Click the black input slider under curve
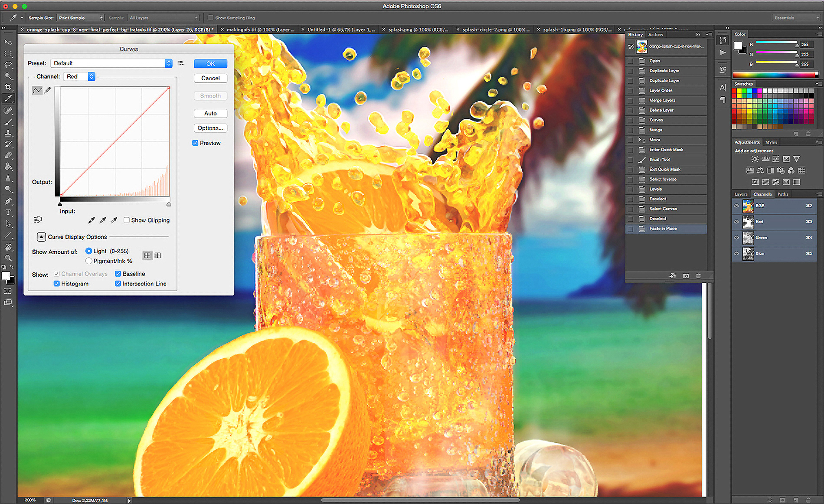This screenshot has width=824, height=504. click(60, 204)
